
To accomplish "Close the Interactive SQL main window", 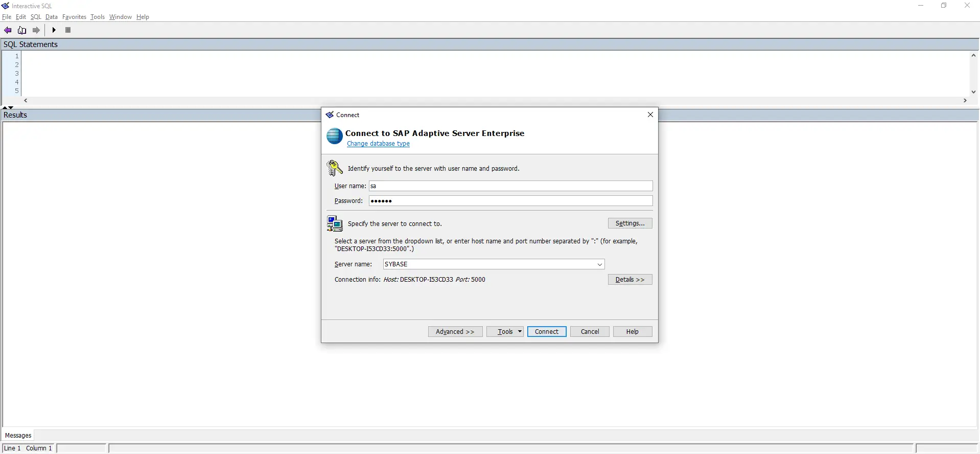I will click(967, 6).
